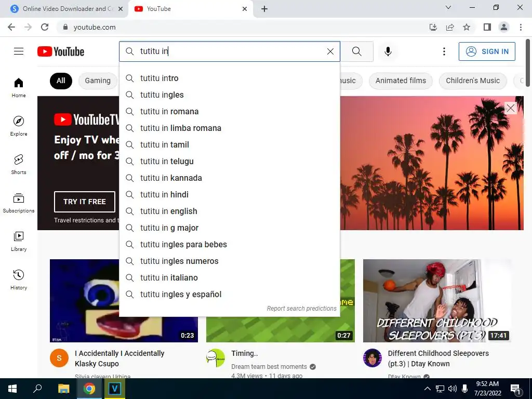This screenshot has width=532, height=399.
Task: Open Windows Start menu
Action: [12, 389]
